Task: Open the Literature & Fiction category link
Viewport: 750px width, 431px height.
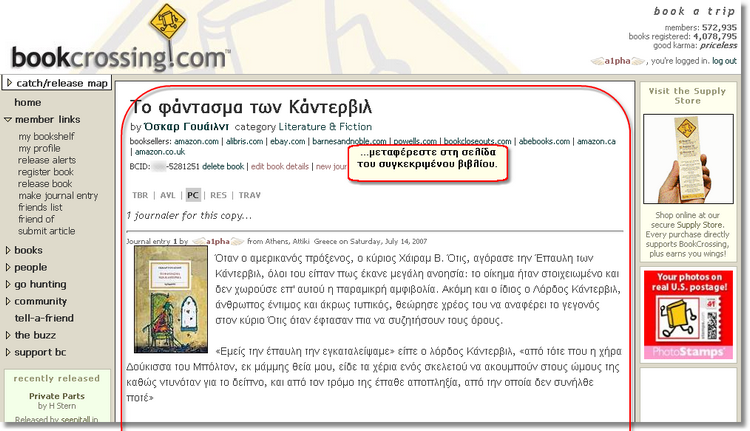Action: click(x=330, y=128)
